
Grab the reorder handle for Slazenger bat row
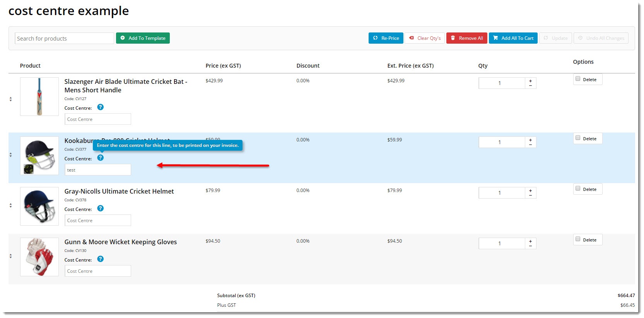(10, 99)
